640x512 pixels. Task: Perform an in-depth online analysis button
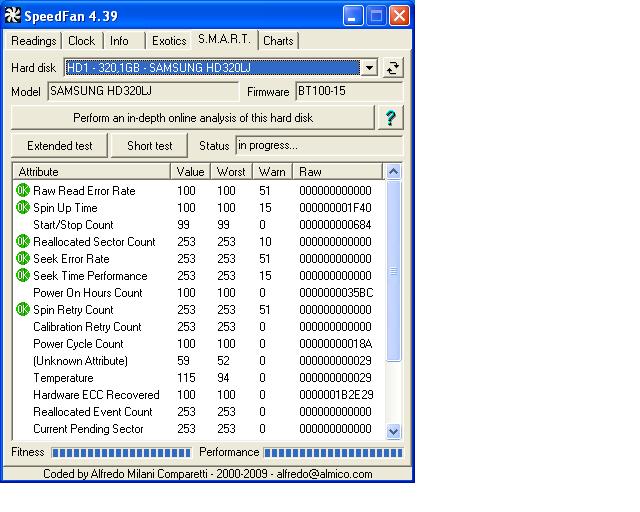(193, 118)
